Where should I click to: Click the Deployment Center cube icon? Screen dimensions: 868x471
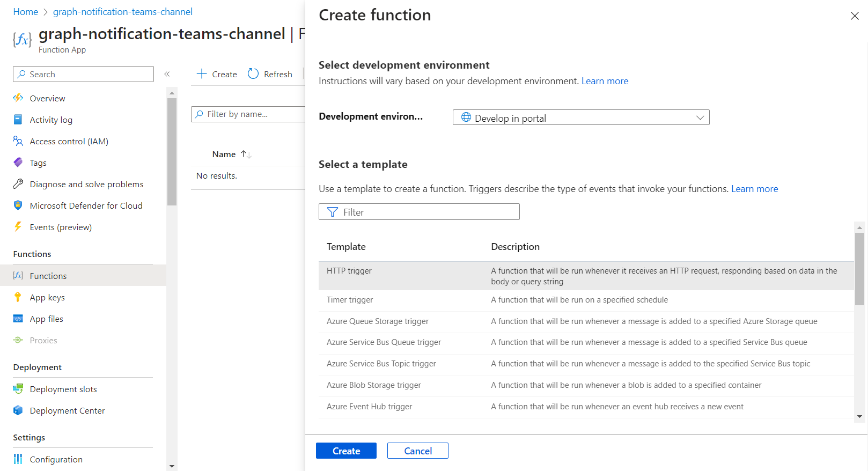click(x=18, y=410)
